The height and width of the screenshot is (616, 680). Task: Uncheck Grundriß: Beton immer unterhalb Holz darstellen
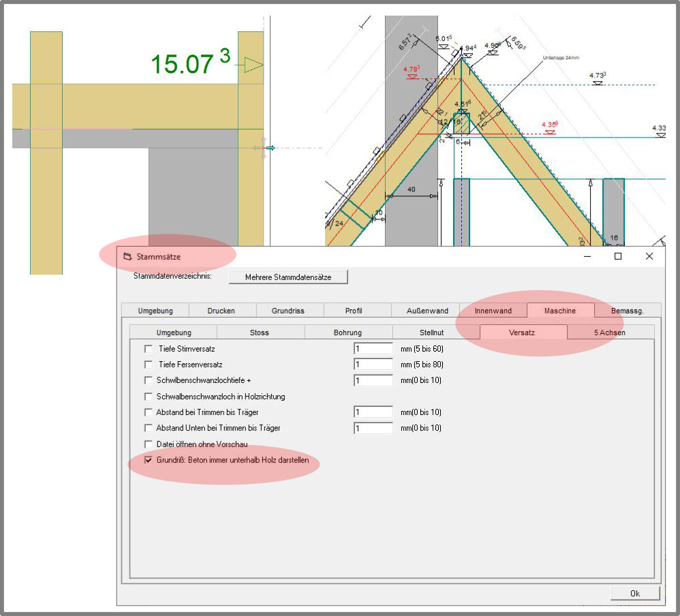tap(149, 461)
